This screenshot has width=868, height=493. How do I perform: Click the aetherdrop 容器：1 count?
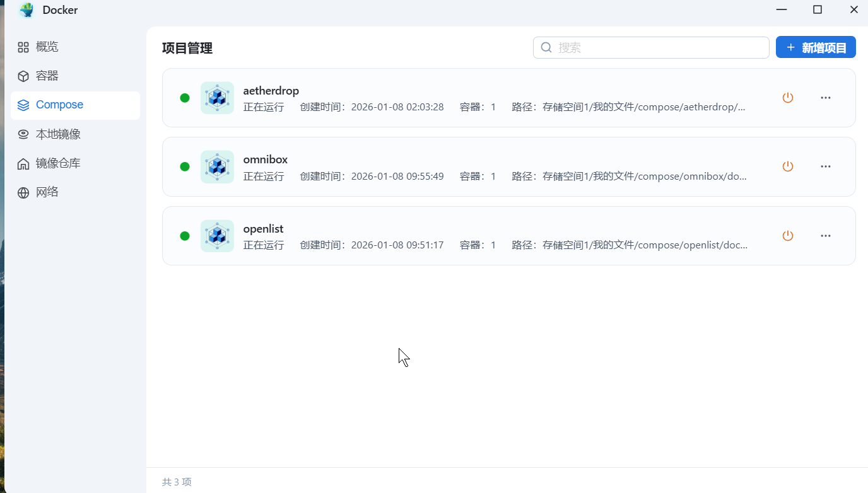click(x=478, y=107)
